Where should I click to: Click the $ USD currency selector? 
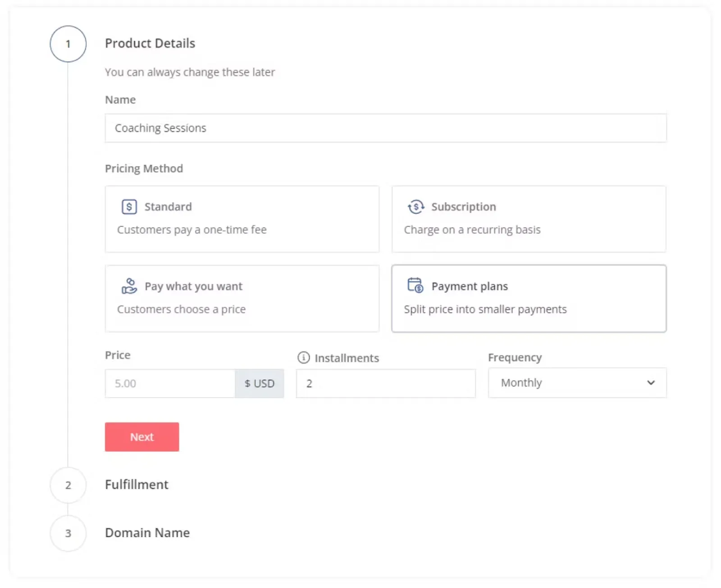259,383
